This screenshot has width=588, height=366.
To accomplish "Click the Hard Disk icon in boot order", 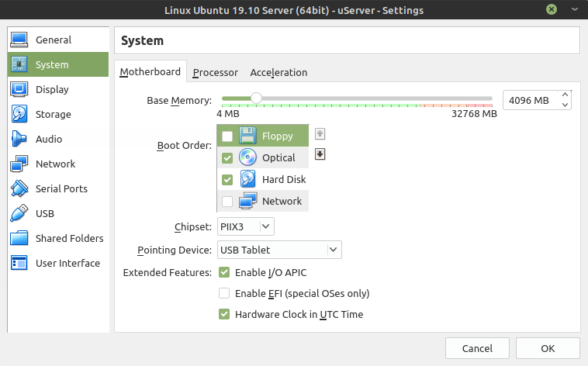I will (x=247, y=179).
